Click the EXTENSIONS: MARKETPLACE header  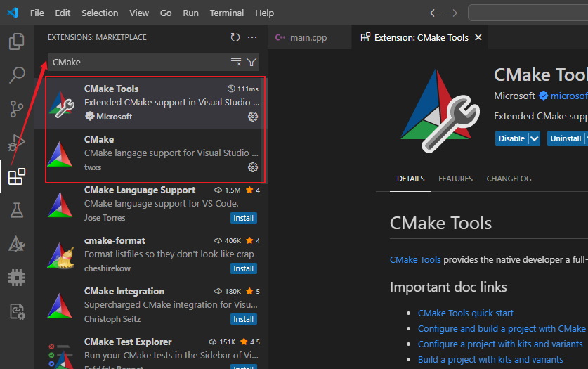pos(97,37)
